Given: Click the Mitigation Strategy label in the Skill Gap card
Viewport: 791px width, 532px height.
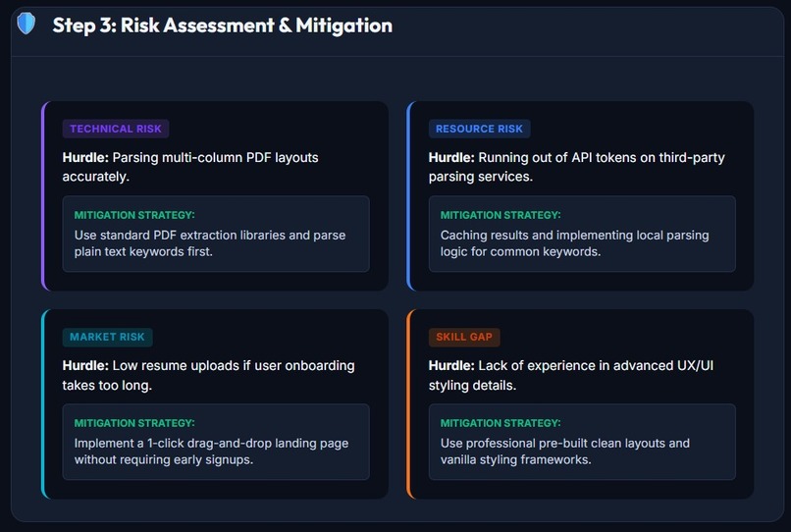Looking at the screenshot, I should pos(501,423).
